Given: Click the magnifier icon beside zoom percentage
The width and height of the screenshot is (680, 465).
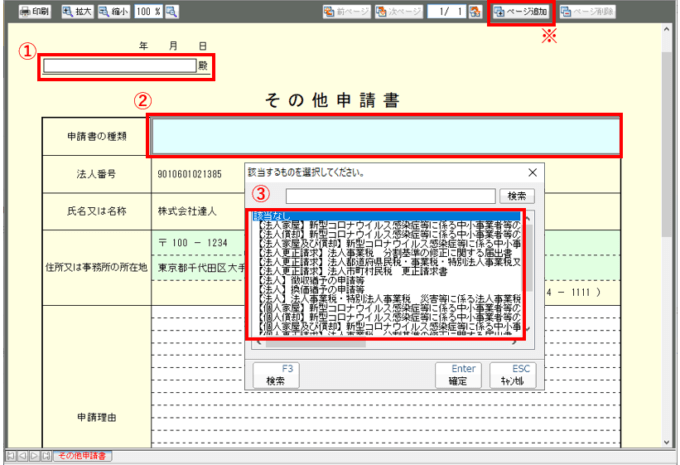Looking at the screenshot, I should [172, 12].
